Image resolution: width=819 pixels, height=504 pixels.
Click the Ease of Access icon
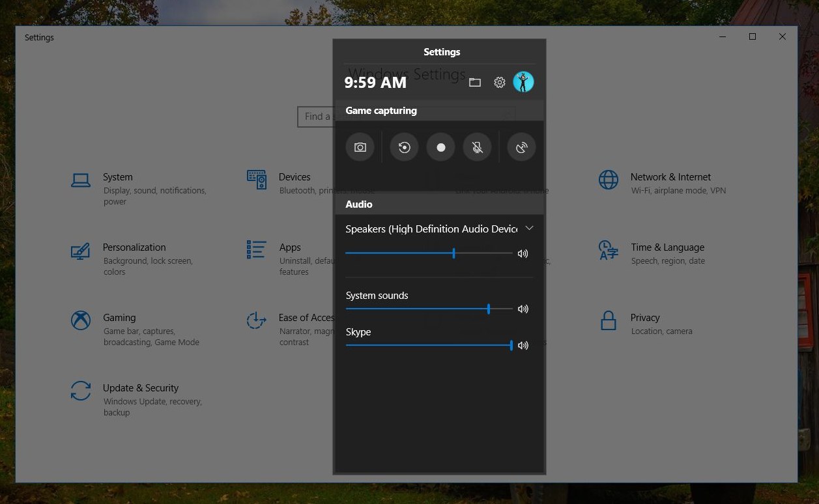tap(256, 320)
